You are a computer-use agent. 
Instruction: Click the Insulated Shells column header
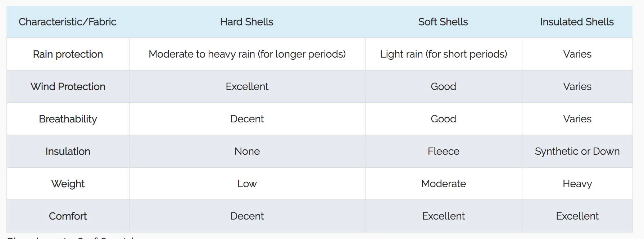click(577, 22)
